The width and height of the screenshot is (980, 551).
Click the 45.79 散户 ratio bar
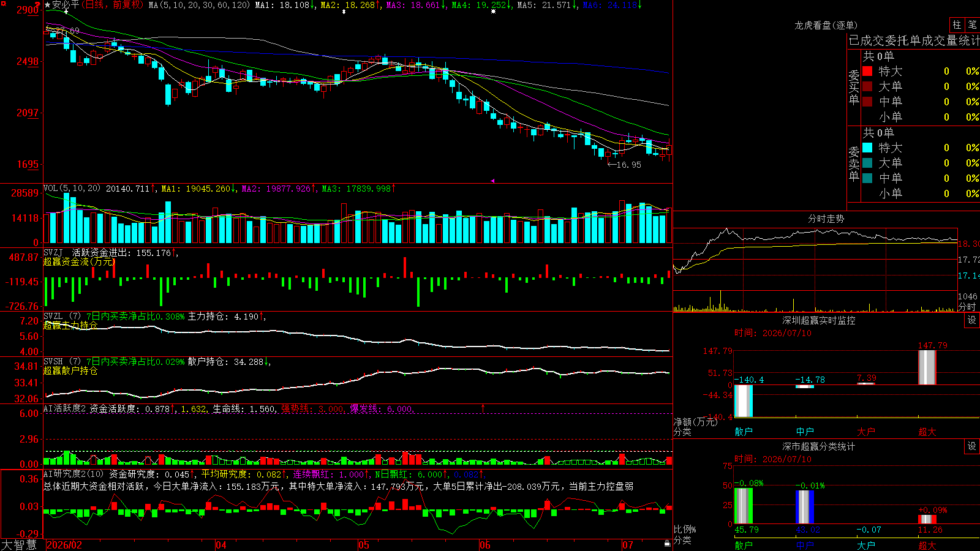[x=744, y=506]
